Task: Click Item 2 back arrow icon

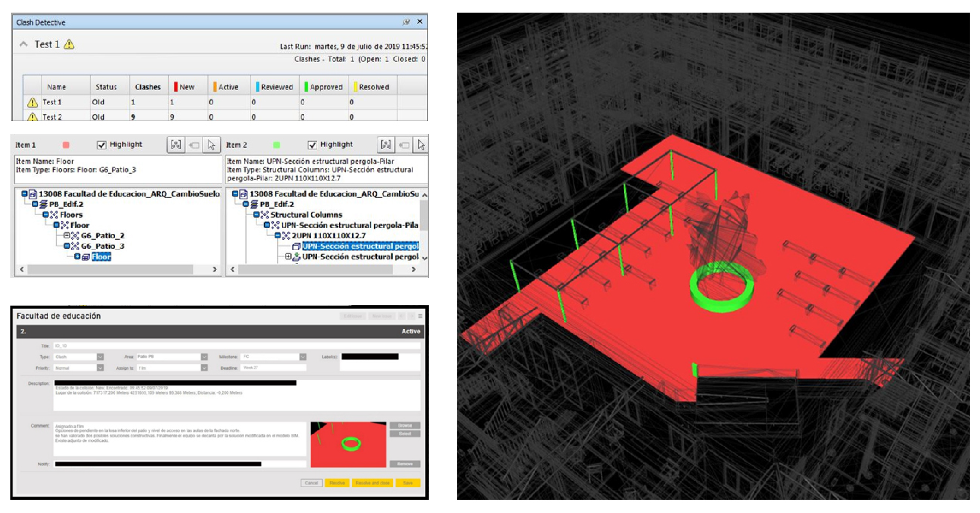Action: [404, 145]
